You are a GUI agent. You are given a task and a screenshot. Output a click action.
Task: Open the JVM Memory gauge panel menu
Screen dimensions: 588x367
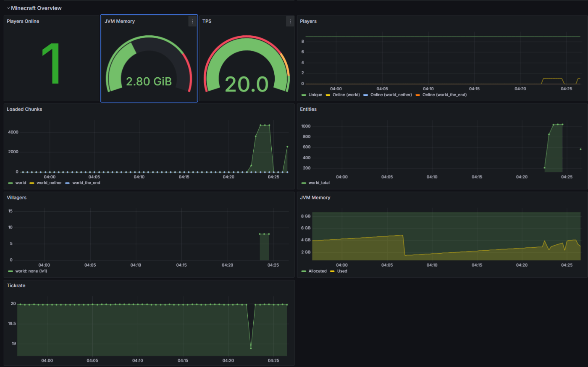click(192, 21)
